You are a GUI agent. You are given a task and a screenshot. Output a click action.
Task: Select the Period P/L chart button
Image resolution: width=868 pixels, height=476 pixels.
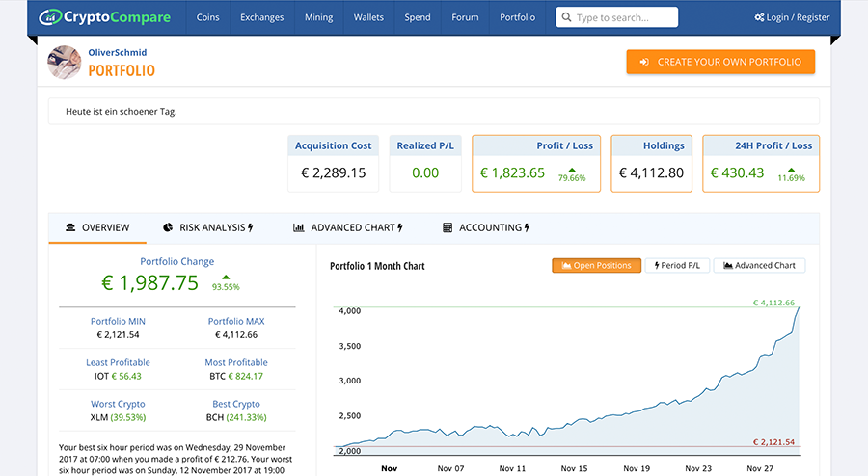[677, 265]
